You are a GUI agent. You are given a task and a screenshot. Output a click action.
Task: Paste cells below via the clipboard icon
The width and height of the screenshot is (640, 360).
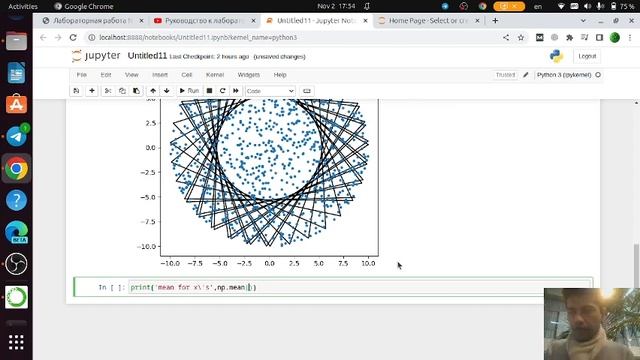pos(136,91)
